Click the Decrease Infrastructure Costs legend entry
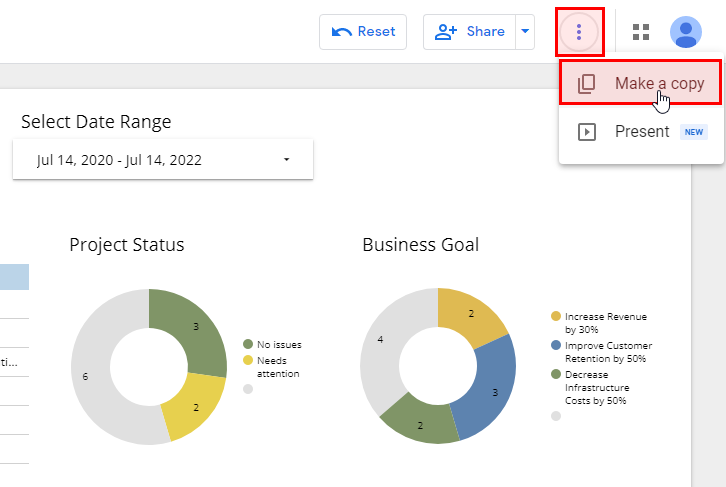This screenshot has height=487, width=726. pos(594,388)
